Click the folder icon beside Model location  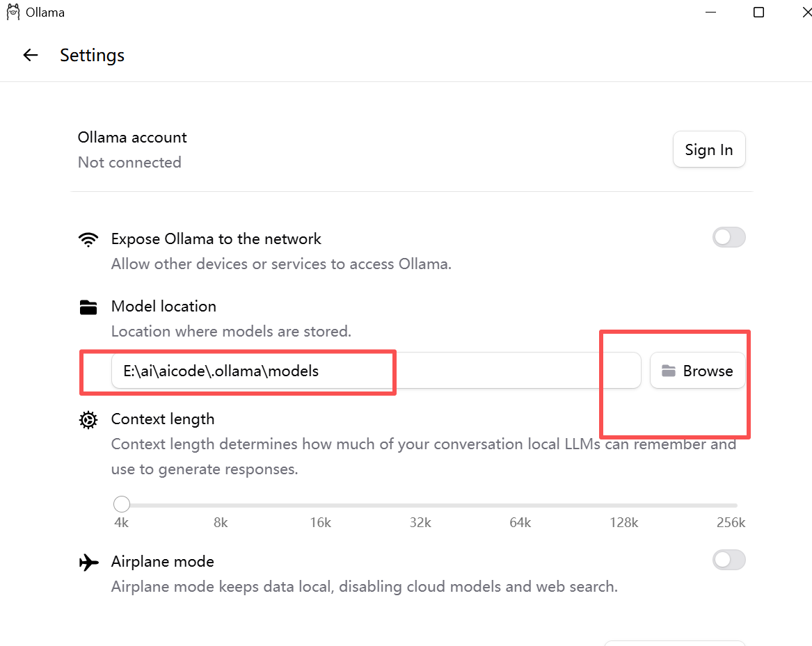[88, 307]
